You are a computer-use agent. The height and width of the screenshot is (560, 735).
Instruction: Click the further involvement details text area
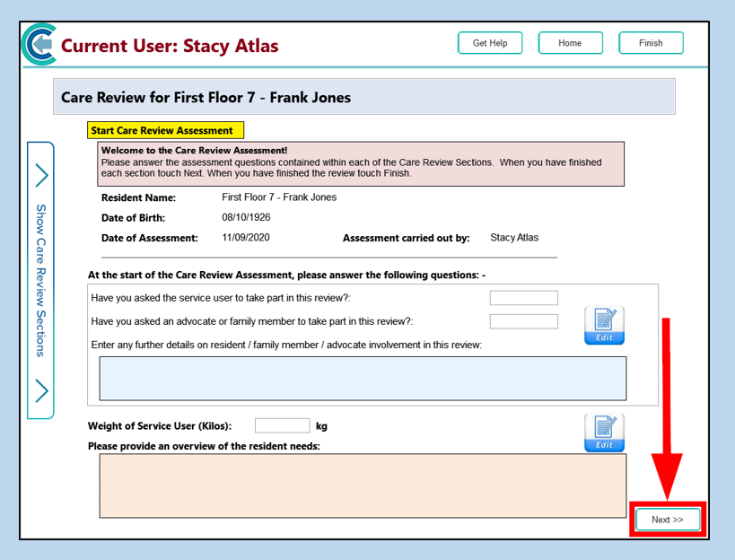tap(363, 378)
